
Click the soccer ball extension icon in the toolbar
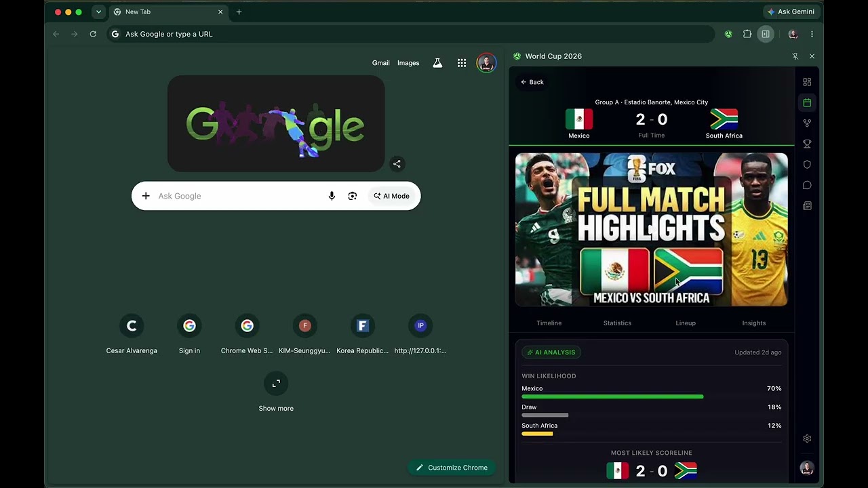click(728, 34)
